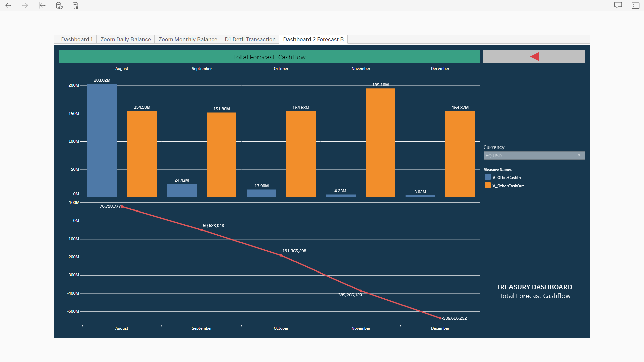The height and width of the screenshot is (362, 644).
Task: Click the redo forward arrow icon
Action: (x=25, y=5)
